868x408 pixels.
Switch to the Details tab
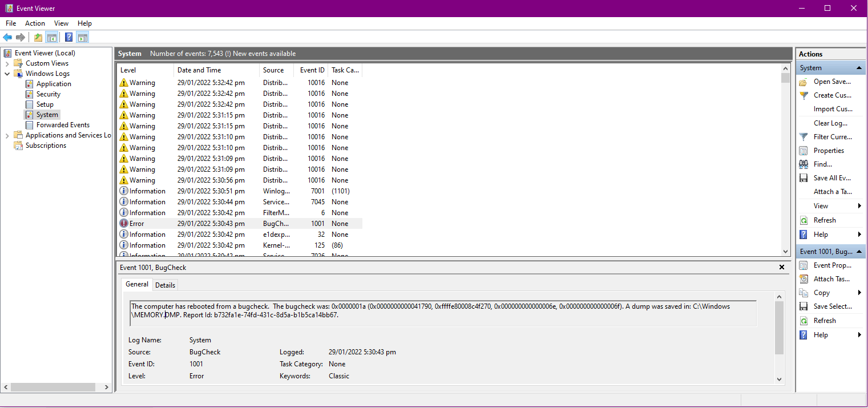[x=165, y=285]
